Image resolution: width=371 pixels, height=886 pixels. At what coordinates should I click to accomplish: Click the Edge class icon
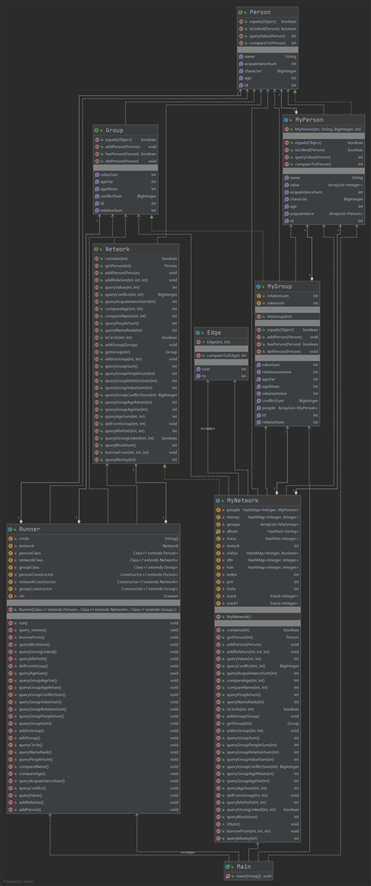[x=199, y=332]
